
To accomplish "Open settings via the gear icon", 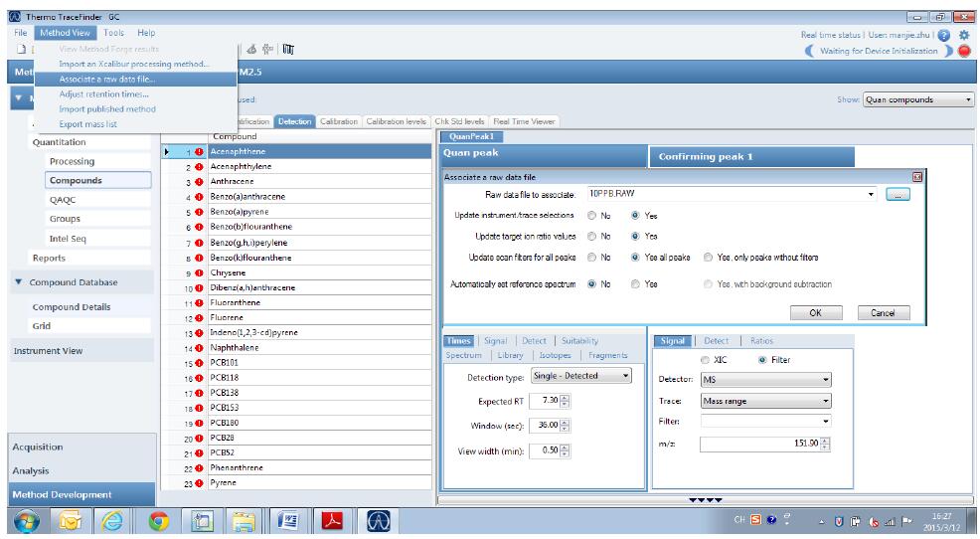I will coord(963,35).
